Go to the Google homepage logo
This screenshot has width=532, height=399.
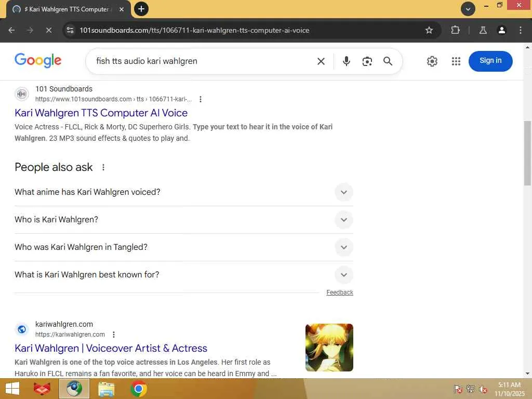coord(38,61)
